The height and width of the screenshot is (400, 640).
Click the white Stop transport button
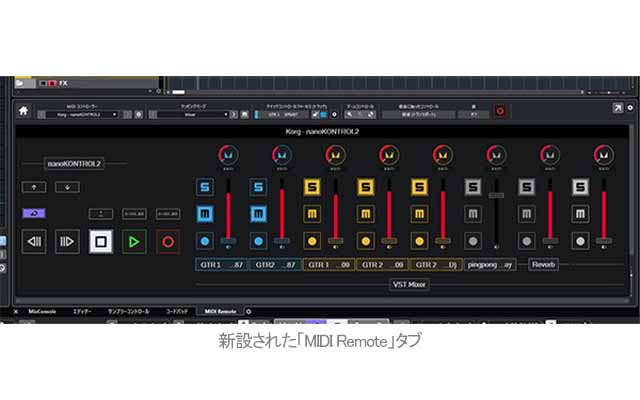point(101,242)
